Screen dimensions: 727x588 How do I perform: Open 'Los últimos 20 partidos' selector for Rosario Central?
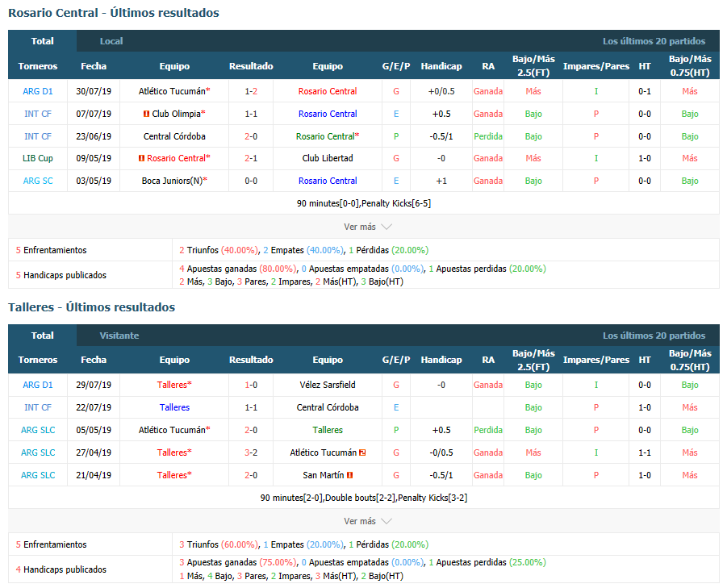[654, 41]
